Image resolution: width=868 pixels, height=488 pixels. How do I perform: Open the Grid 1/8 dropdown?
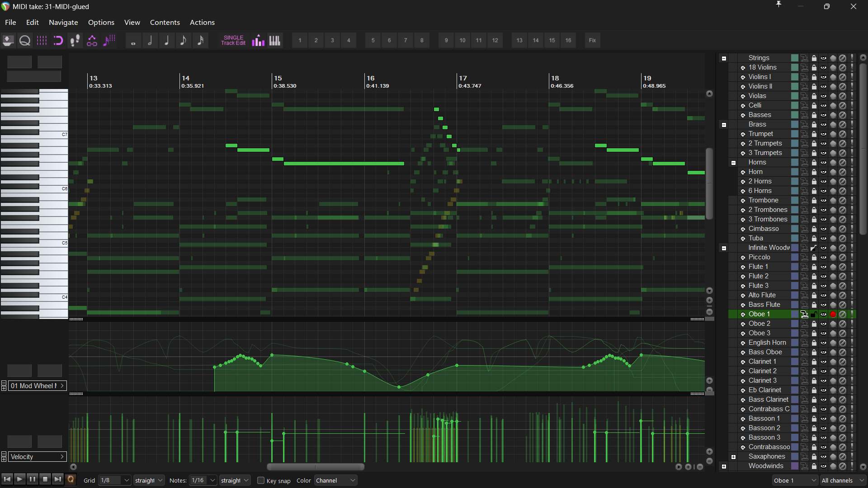tap(115, 480)
